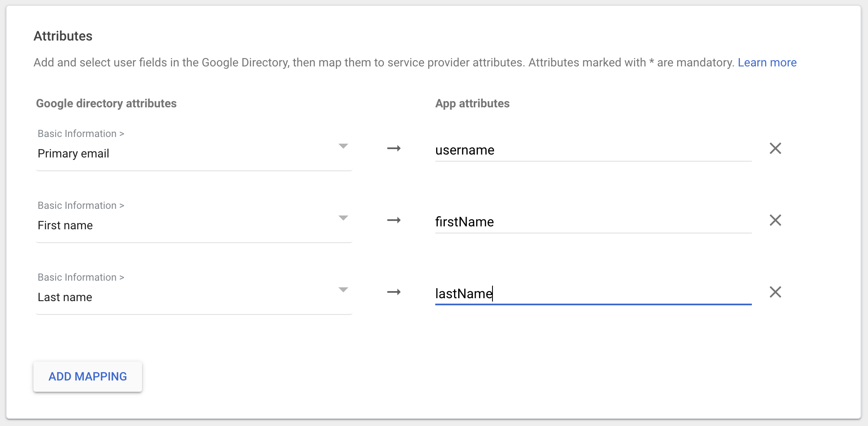Click the Attributes section heading
Screen dimensions: 868x426
pos(63,36)
